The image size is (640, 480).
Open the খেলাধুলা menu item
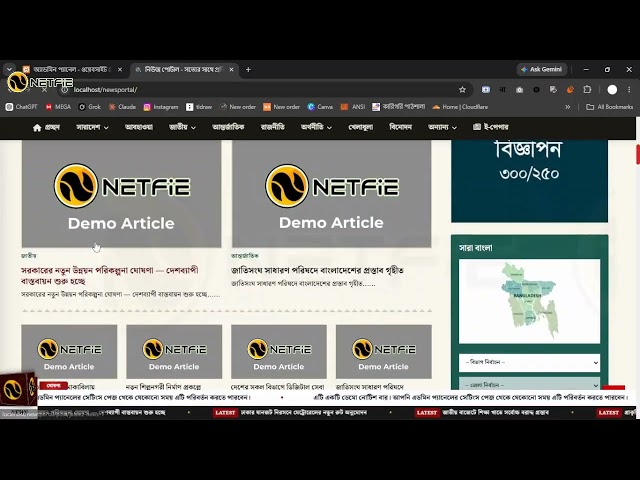(360, 127)
